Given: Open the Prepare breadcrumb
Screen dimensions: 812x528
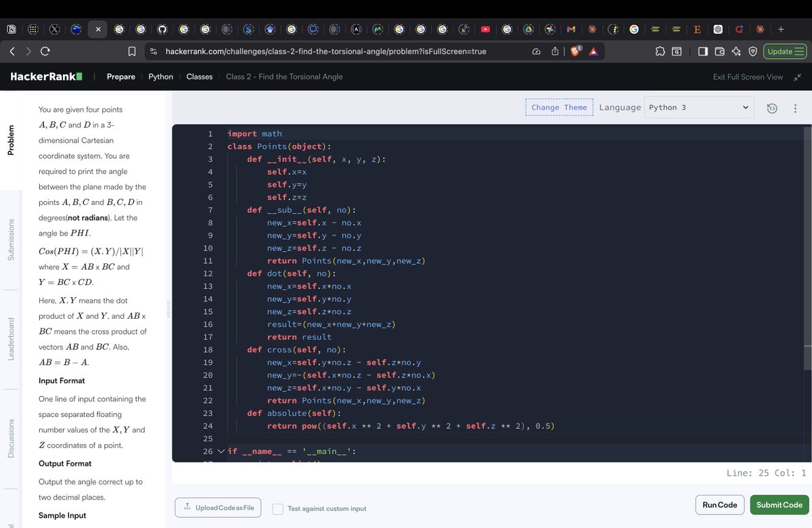Looking at the screenshot, I should (x=121, y=76).
